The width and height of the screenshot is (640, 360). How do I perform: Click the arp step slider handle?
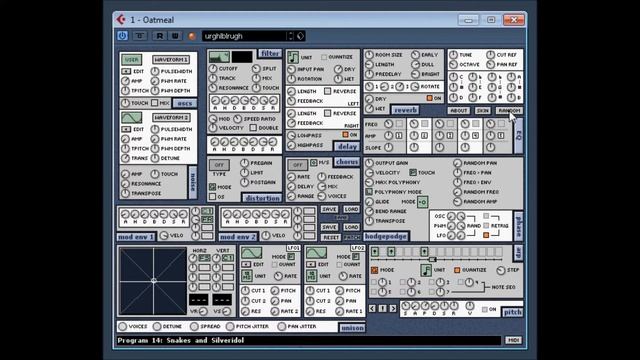tap(433, 260)
